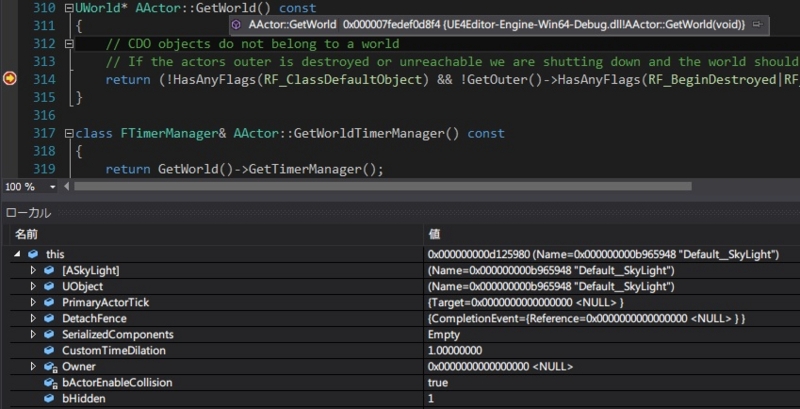Click the cube icon next to UObject
Viewport: 800px width, 409px height.
[49, 286]
